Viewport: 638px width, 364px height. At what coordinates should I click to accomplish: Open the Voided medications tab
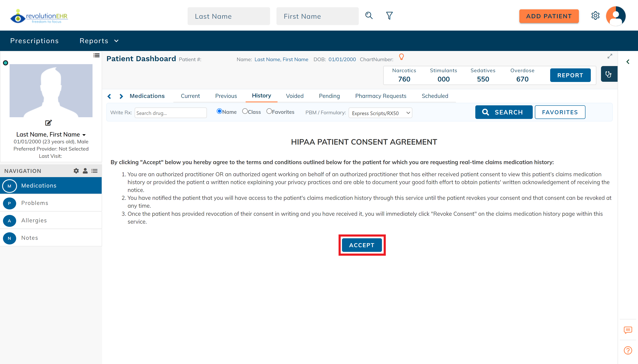tap(295, 96)
